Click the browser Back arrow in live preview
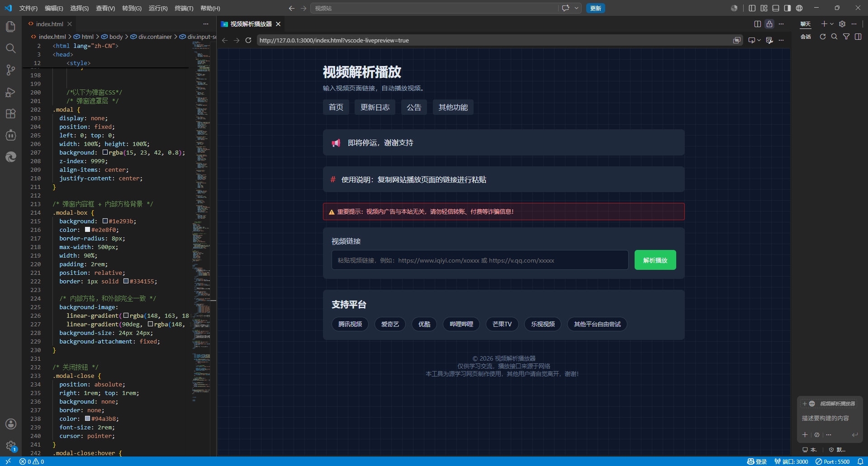868x466 pixels. click(x=225, y=40)
